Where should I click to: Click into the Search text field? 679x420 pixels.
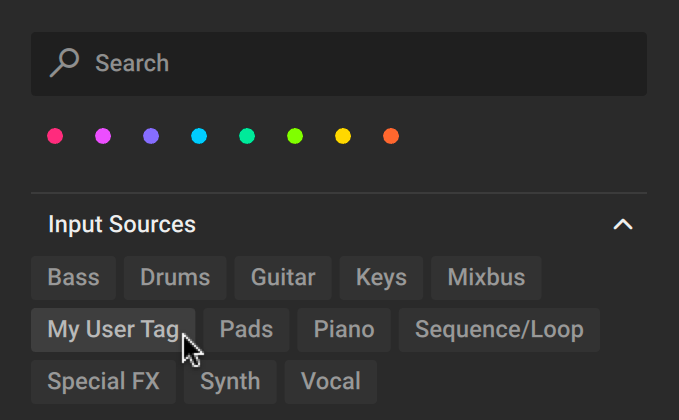tap(339, 64)
